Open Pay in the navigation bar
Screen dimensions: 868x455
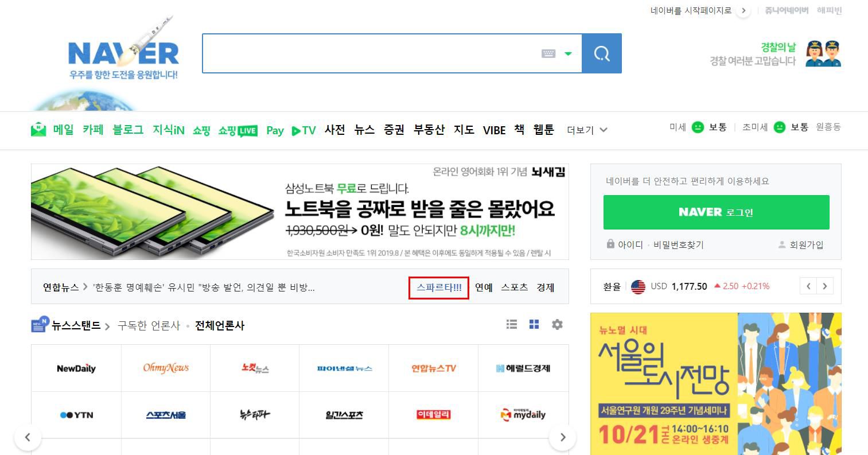click(x=275, y=131)
